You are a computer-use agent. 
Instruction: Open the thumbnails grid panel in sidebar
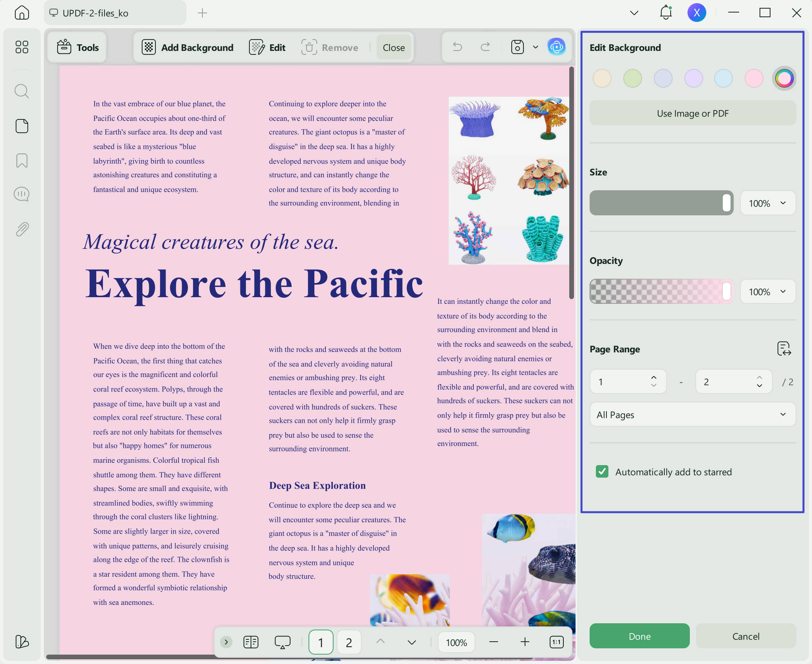click(22, 47)
